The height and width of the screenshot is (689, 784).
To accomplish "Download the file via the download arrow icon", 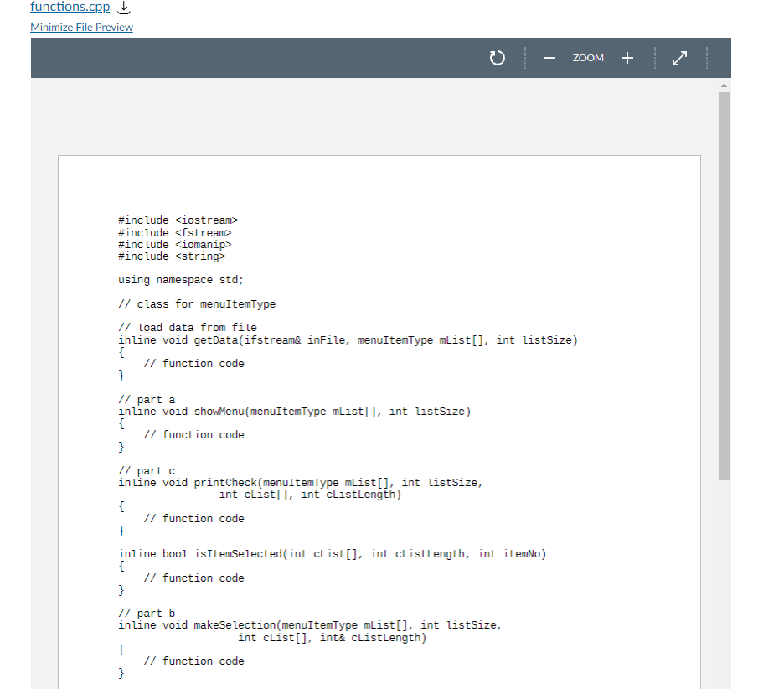I will click(121, 8).
